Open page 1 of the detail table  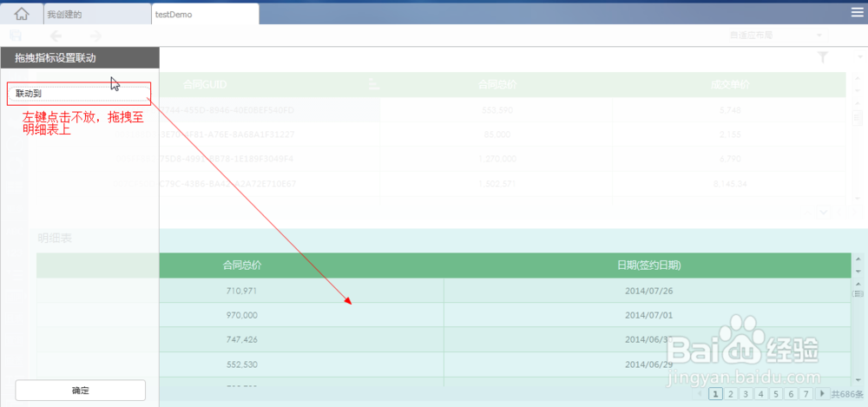(x=714, y=394)
